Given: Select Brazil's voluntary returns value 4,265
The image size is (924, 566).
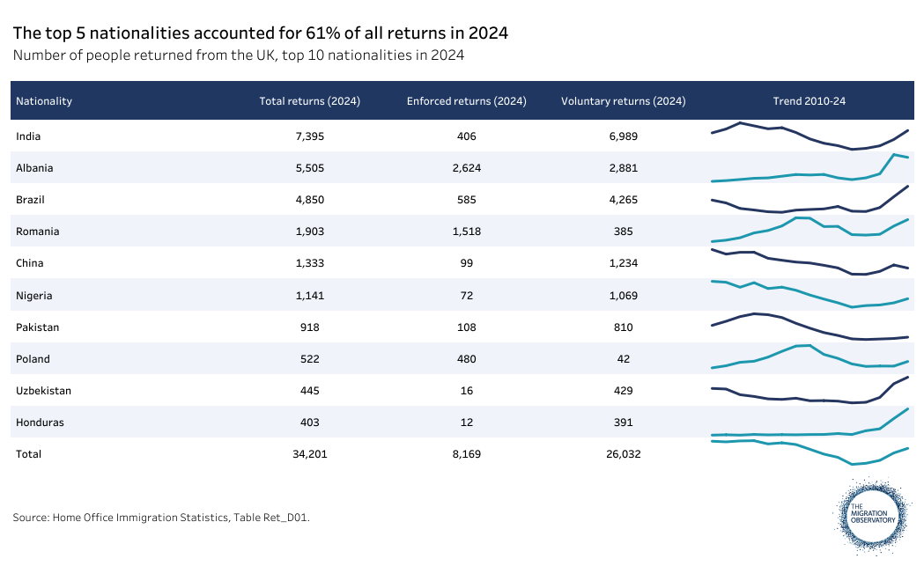Looking at the screenshot, I should pos(623,200).
